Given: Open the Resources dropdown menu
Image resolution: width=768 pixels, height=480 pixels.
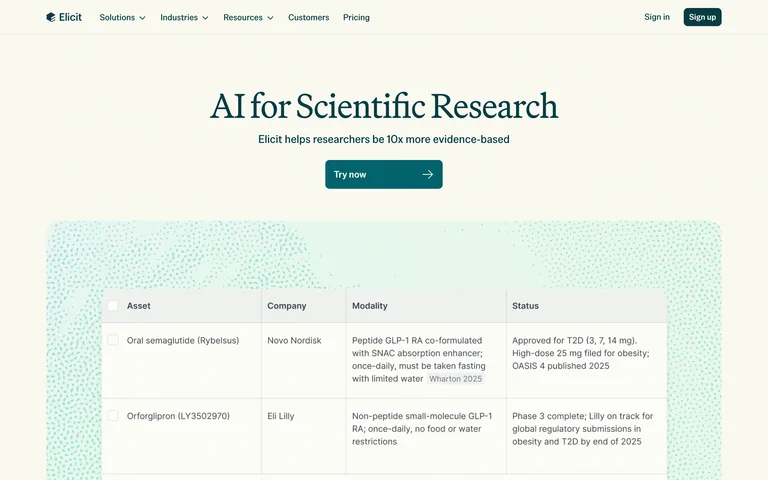Looking at the screenshot, I should tap(248, 17).
